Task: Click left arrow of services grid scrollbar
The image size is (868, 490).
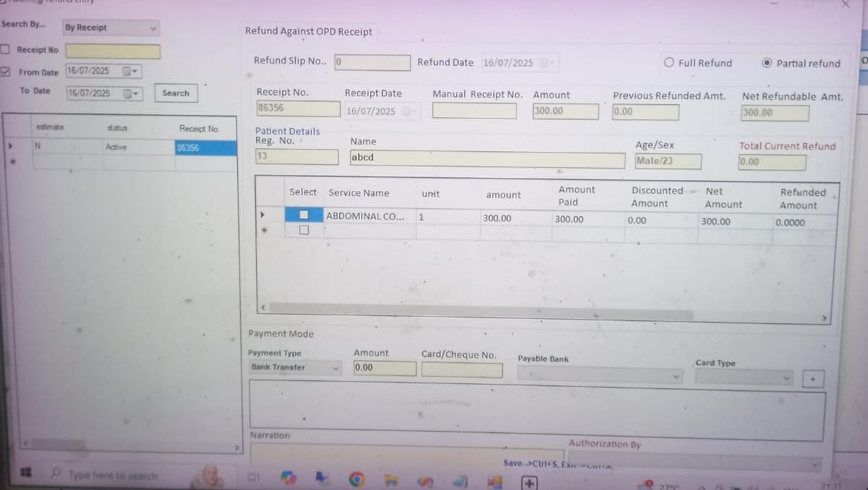Action: (263, 308)
